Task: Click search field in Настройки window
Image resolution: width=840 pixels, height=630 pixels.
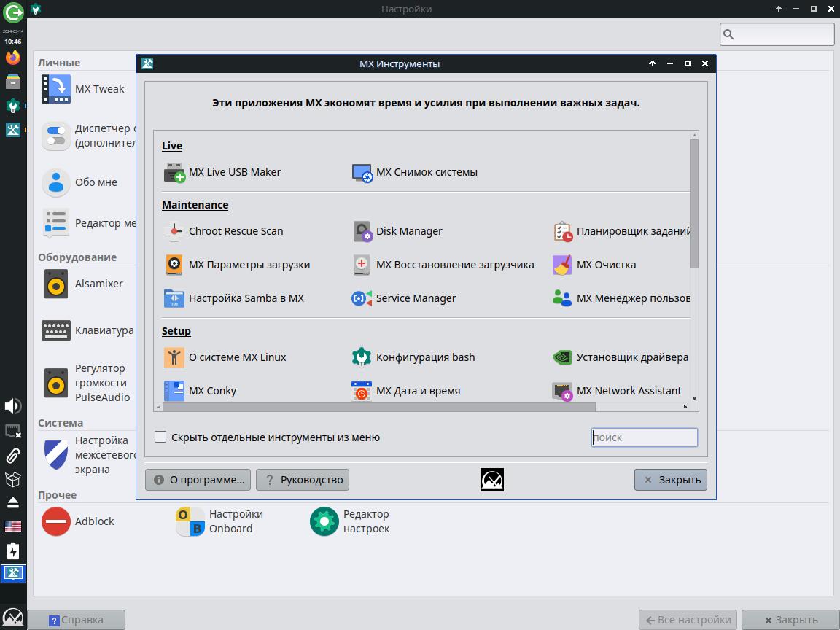Action: click(x=777, y=34)
